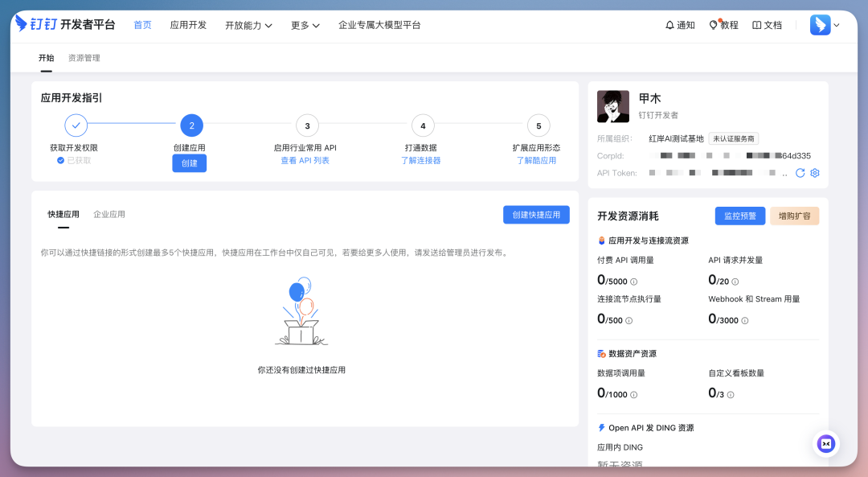Click step 4 circle labeled 打通数据
This screenshot has width=868, height=477.
pos(422,125)
